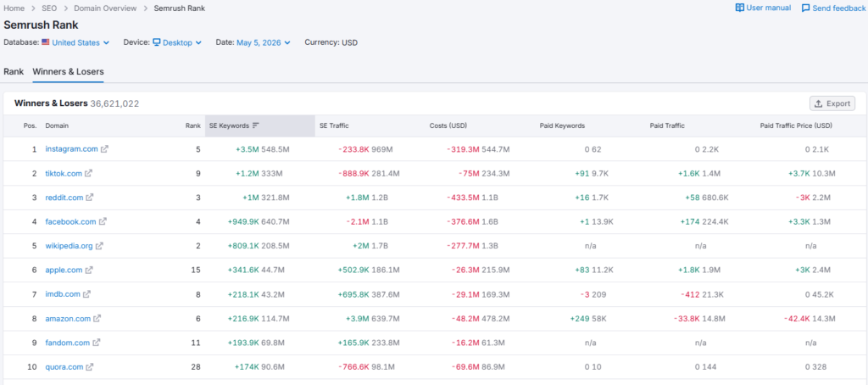The width and height of the screenshot is (868, 385).
Task: Go to Domain Overview breadcrumb
Action: (x=104, y=8)
